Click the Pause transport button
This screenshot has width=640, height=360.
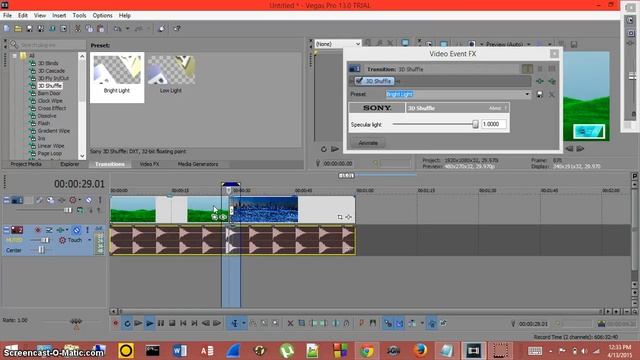point(161,324)
